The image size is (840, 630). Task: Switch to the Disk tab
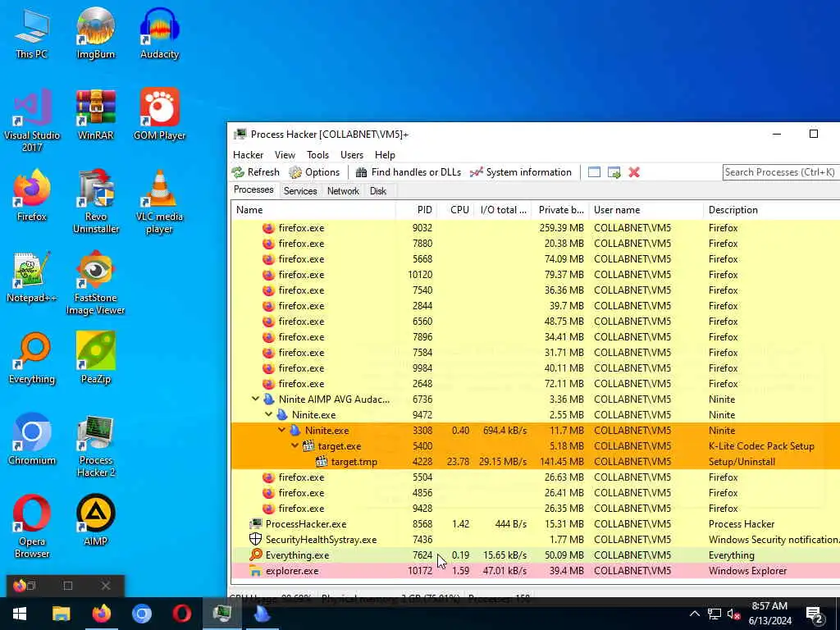tap(377, 190)
